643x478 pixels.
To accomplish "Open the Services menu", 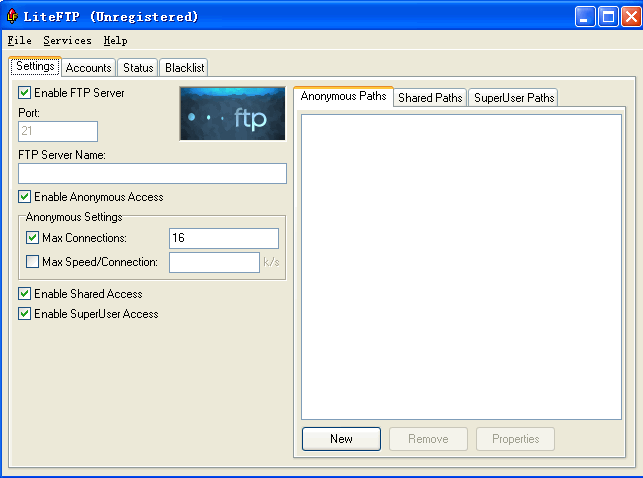I will (x=67, y=40).
